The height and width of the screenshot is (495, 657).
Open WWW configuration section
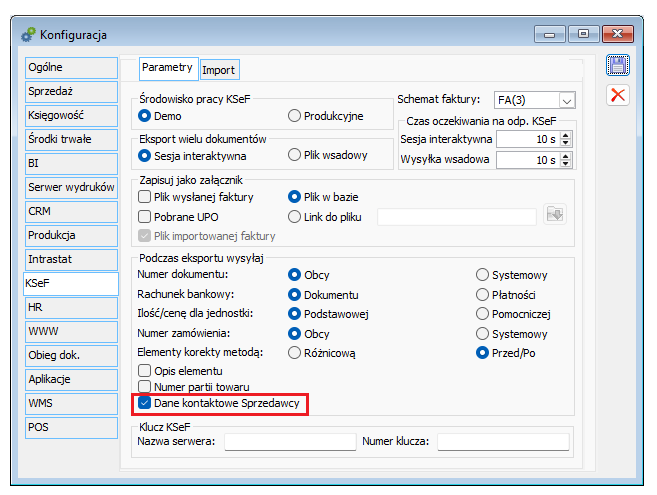pos(71,332)
